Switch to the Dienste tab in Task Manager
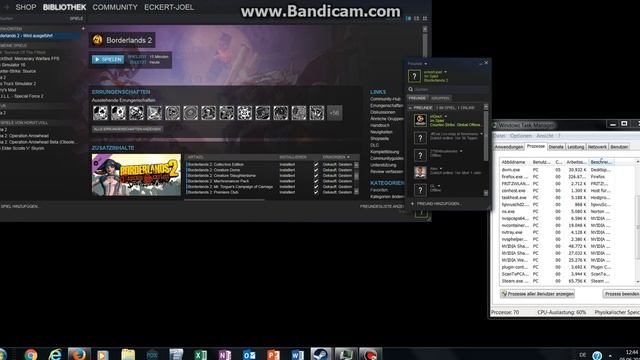The width and height of the screenshot is (640, 360). tap(556, 147)
